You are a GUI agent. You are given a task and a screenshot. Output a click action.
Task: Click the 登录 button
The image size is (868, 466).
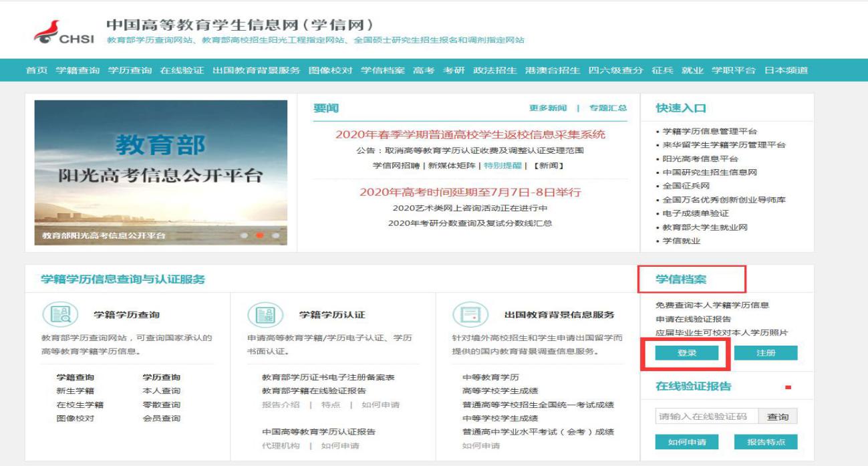686,353
